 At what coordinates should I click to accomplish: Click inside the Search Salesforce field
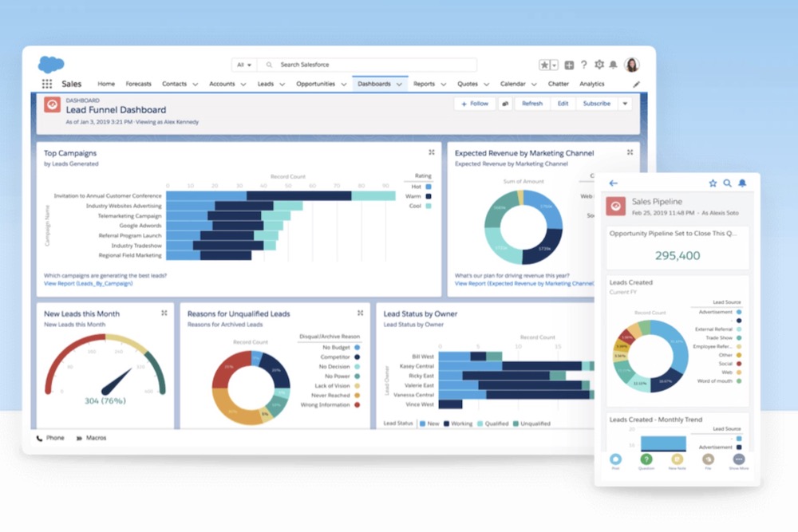(x=335, y=65)
